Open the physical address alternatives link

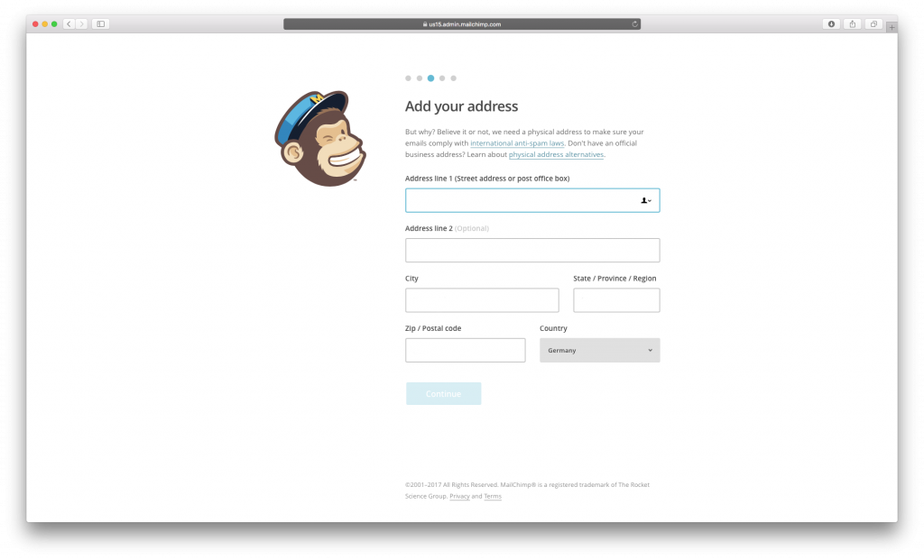556,154
